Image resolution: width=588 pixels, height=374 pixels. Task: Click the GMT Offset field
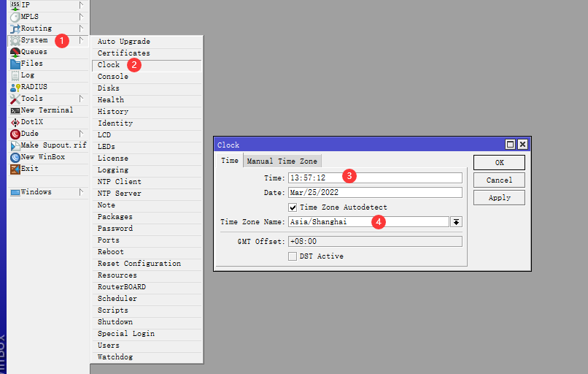(x=375, y=242)
